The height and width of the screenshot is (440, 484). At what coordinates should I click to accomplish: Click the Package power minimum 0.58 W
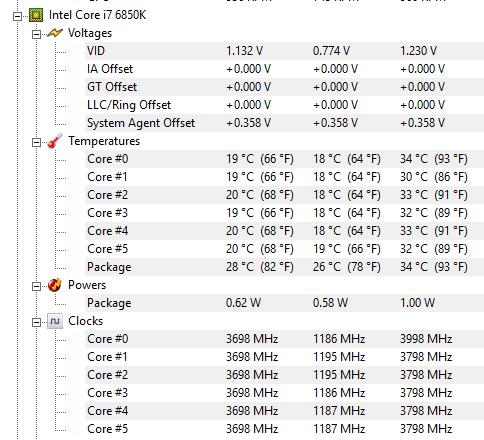(x=330, y=303)
